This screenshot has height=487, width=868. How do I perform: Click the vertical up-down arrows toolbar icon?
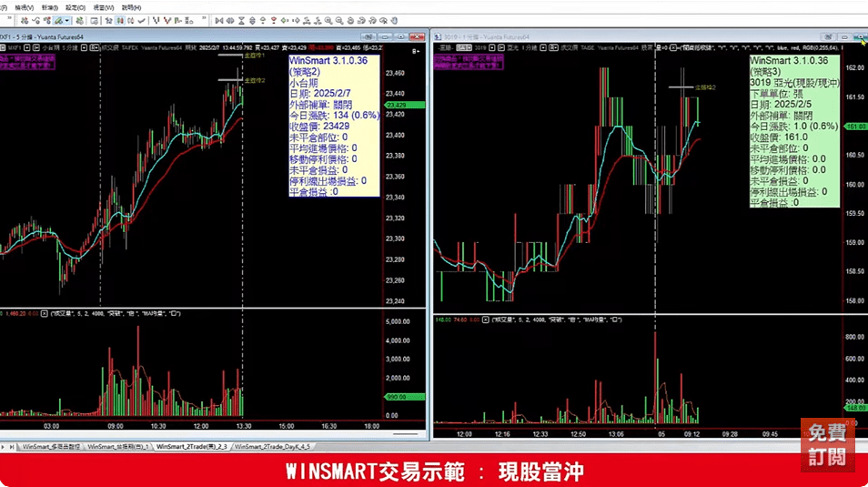click(252, 21)
